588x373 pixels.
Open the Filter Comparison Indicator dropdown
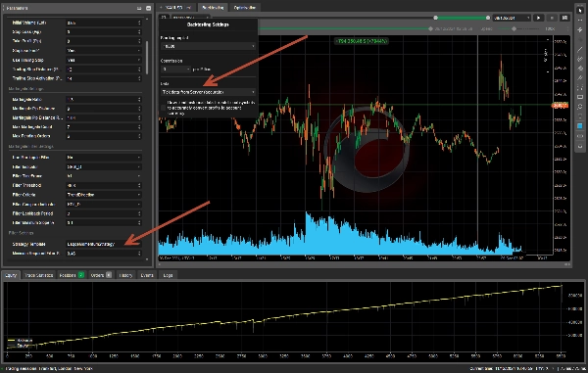[104, 204]
